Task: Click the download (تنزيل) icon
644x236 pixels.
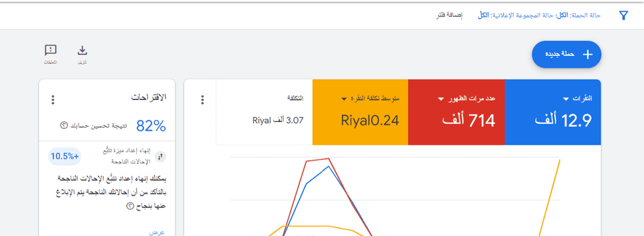Action: (x=82, y=50)
